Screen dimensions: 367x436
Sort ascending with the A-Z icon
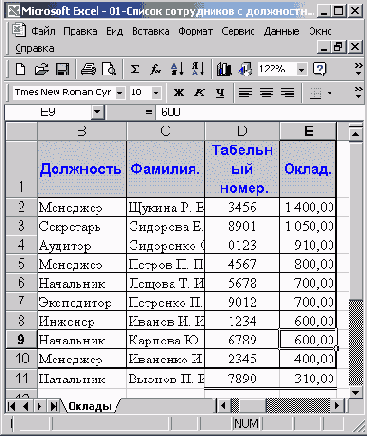[177, 69]
